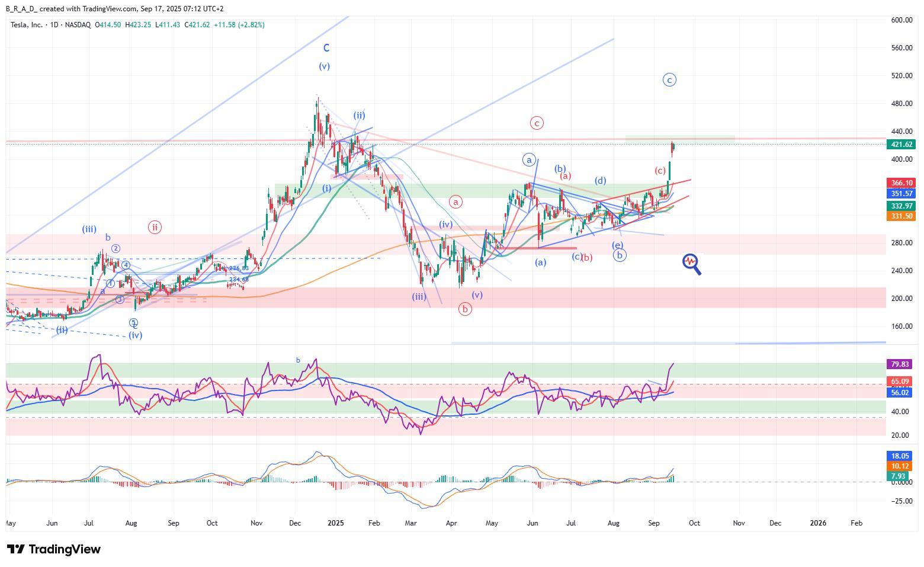Screen dimensions: 924x567
Task: Select the red circled a wave label
Action: click(x=455, y=201)
